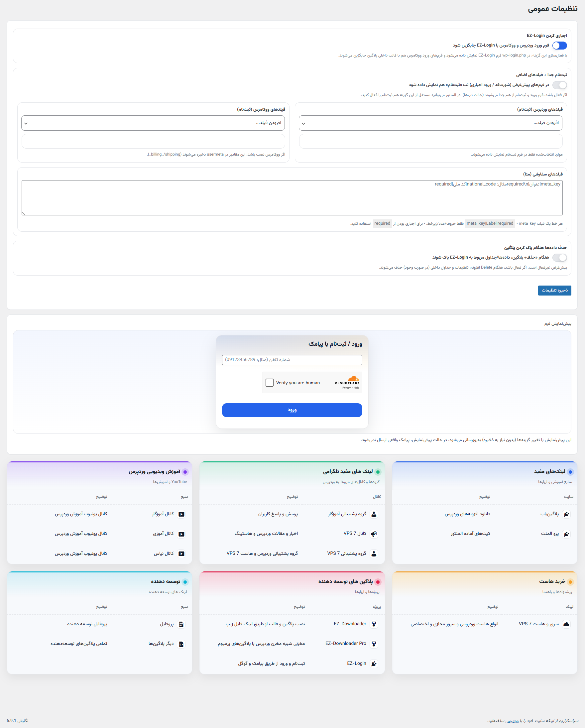Click the لینک های مفید تلگرامی card heading
Screen dimensions: 585x728
348,472
